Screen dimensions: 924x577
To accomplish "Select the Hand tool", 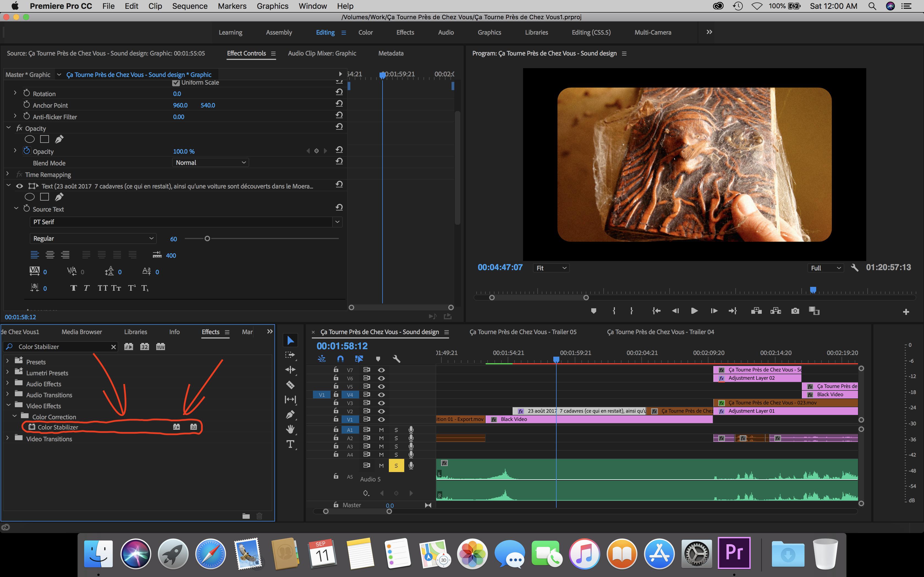I will [x=291, y=429].
